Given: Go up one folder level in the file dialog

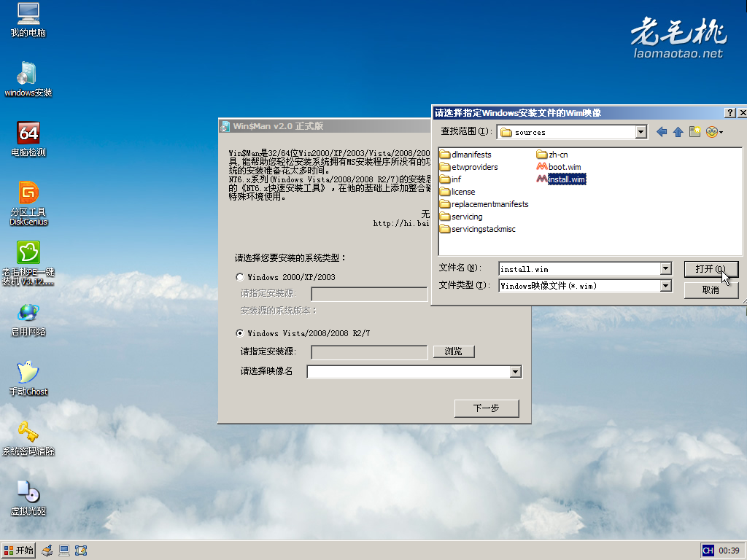Looking at the screenshot, I should pos(678,132).
